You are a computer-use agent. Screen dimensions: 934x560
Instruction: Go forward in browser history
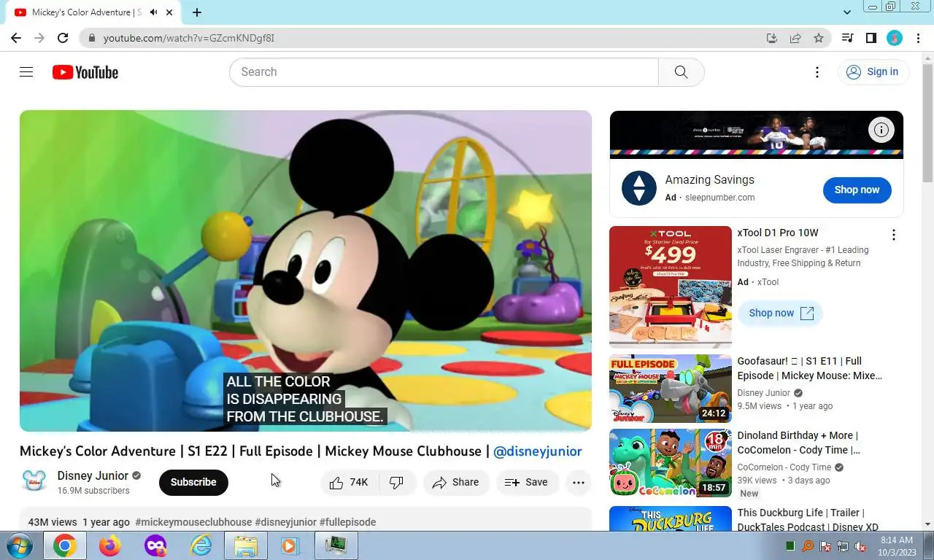click(39, 38)
